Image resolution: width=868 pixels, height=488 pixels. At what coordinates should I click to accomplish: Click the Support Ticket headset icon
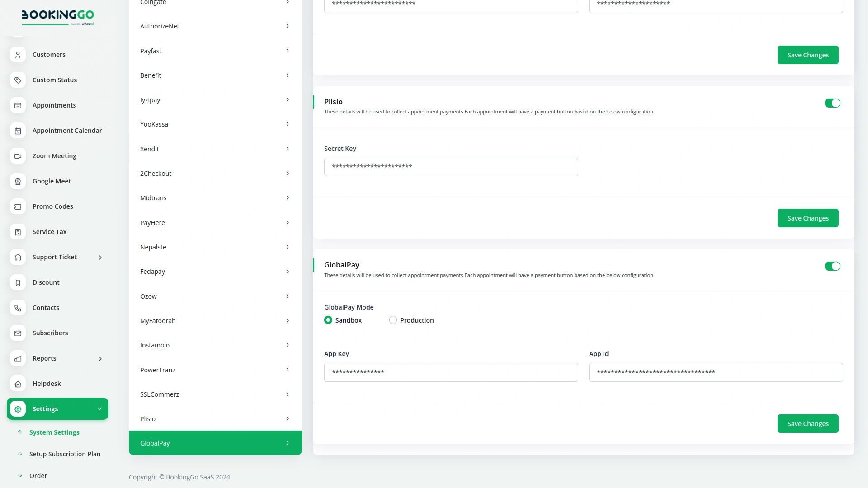tap(18, 257)
